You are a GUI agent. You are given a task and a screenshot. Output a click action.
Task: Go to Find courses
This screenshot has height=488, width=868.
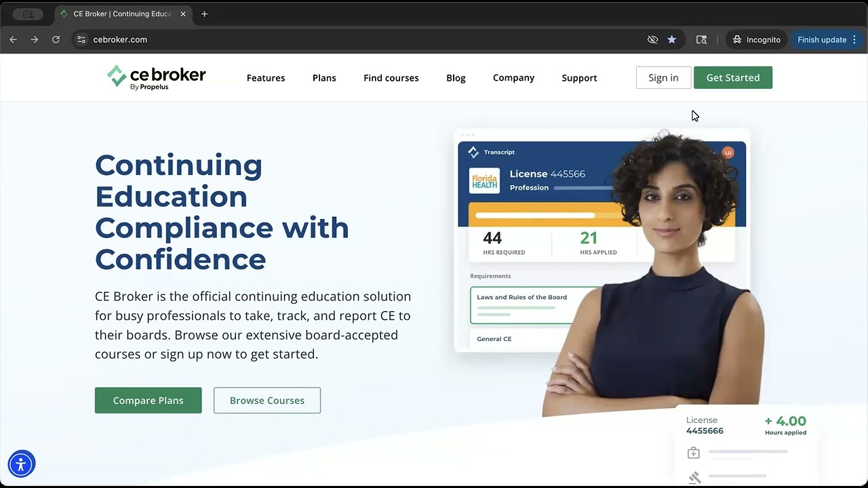tap(391, 78)
